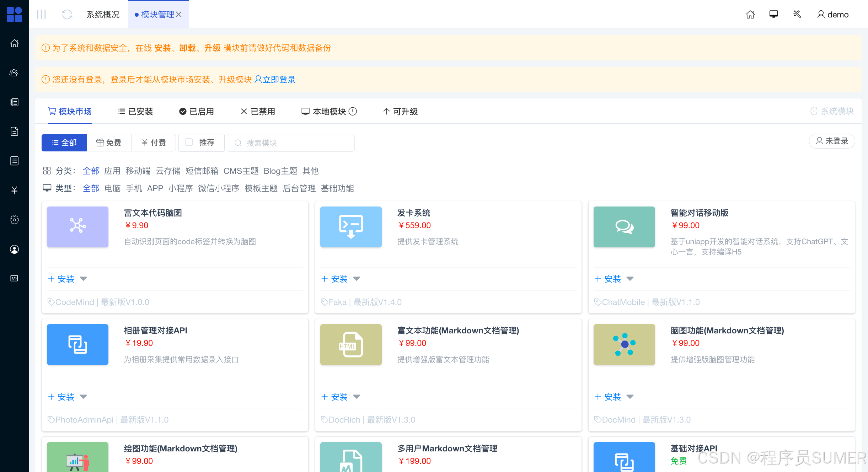This screenshot has height=472, width=868.
Task: Expand install options arrow for 发卡系统
Action: [x=357, y=279]
